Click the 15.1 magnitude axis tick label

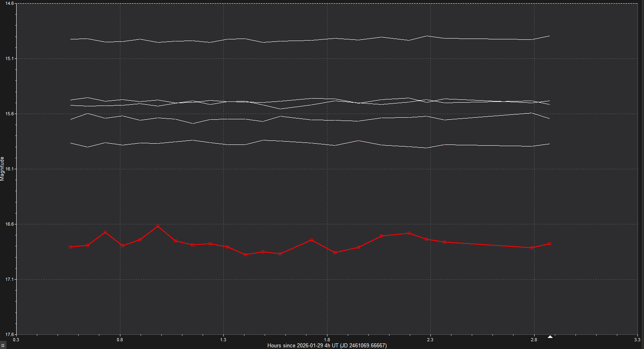coord(9,58)
